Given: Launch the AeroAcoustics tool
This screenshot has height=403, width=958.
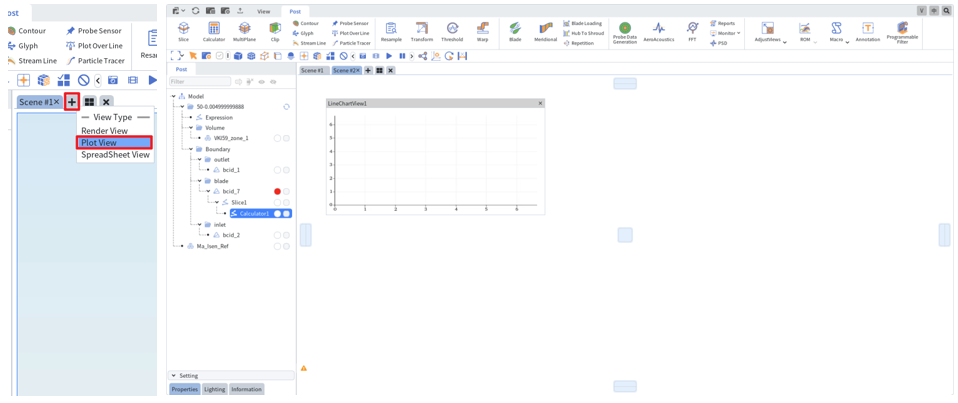Looking at the screenshot, I should 659,31.
